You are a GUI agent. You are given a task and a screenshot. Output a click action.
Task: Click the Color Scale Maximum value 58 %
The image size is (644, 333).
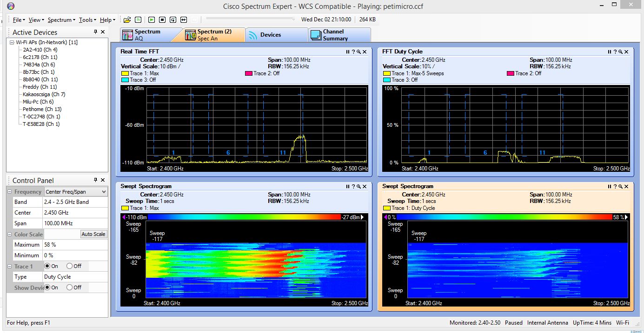pyautogui.click(x=75, y=245)
